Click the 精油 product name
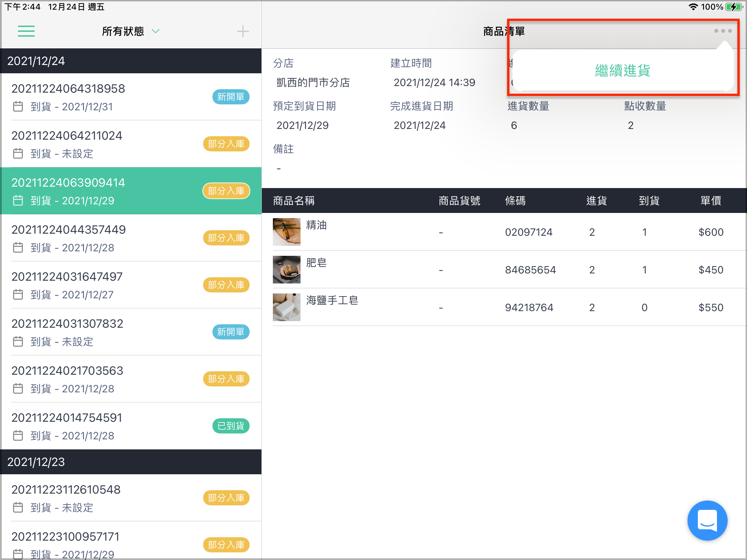 (316, 225)
